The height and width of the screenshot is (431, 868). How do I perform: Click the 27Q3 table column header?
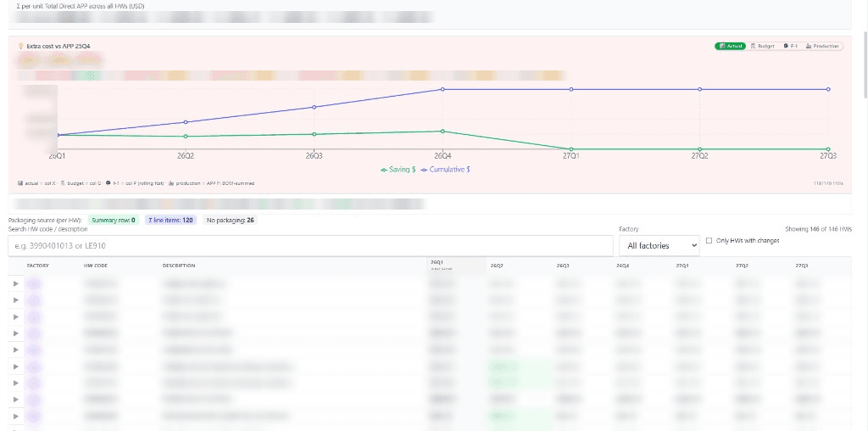[x=802, y=266]
